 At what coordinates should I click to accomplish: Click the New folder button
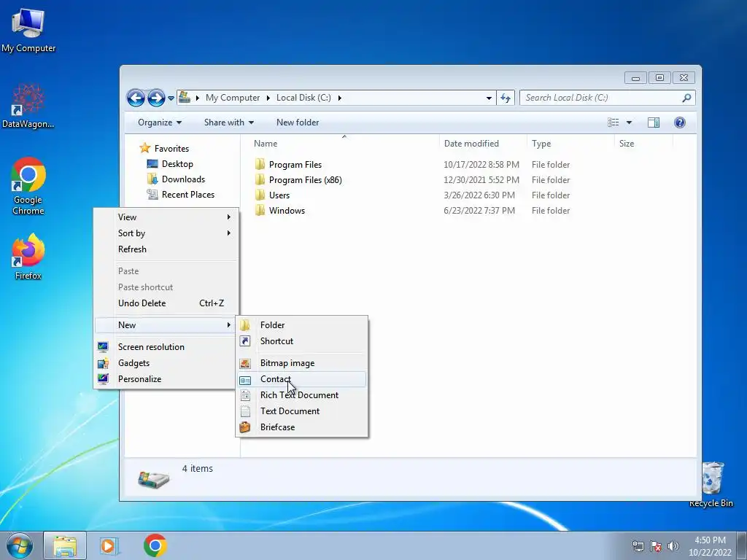(298, 122)
